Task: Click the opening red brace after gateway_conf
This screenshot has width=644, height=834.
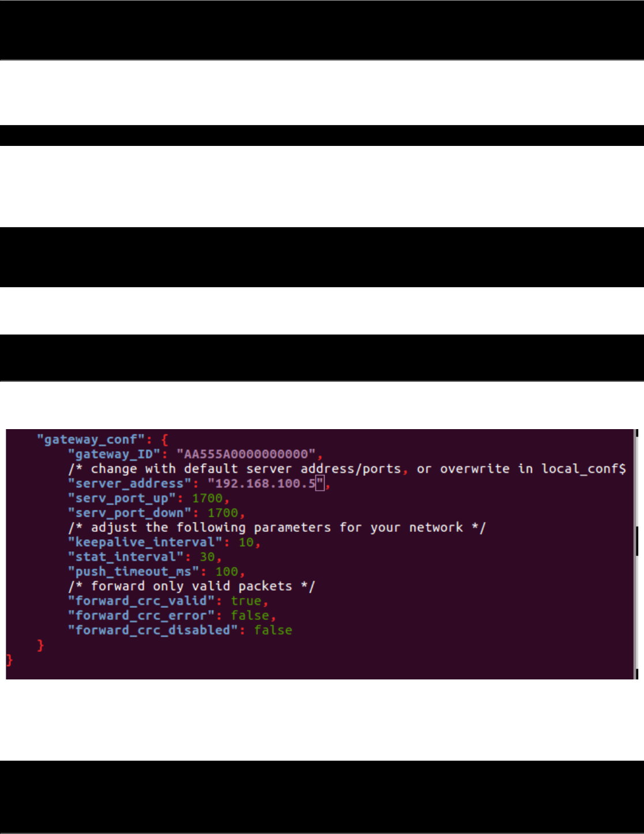Action: tap(165, 440)
